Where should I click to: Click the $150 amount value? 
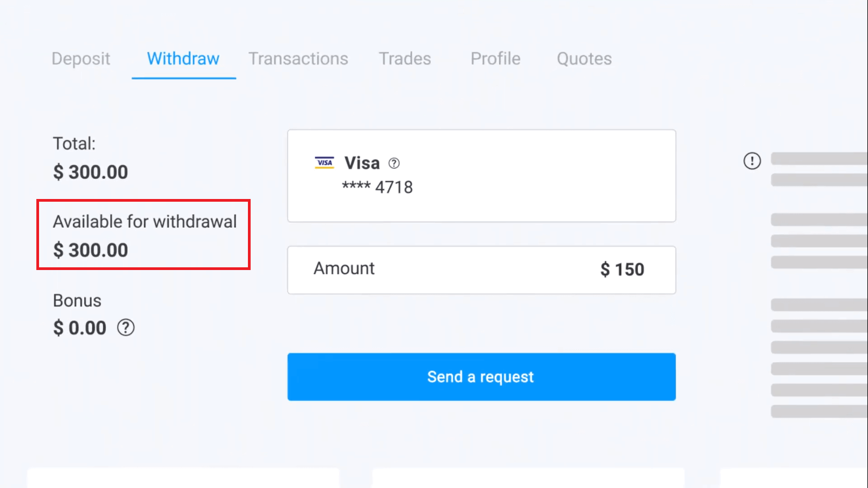click(622, 269)
